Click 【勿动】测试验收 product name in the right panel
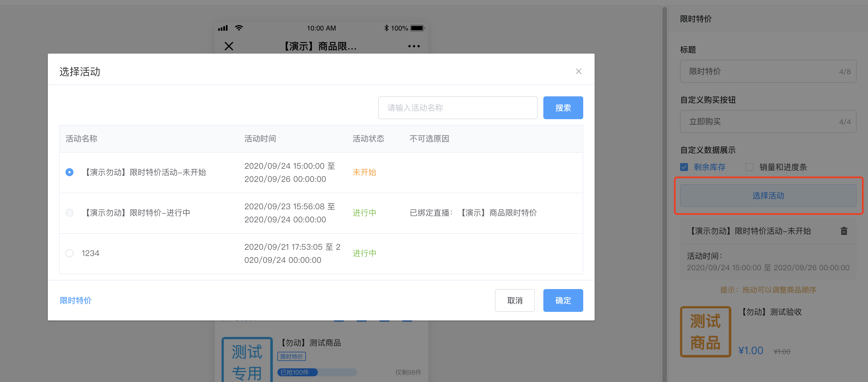868x382 pixels. click(770, 312)
